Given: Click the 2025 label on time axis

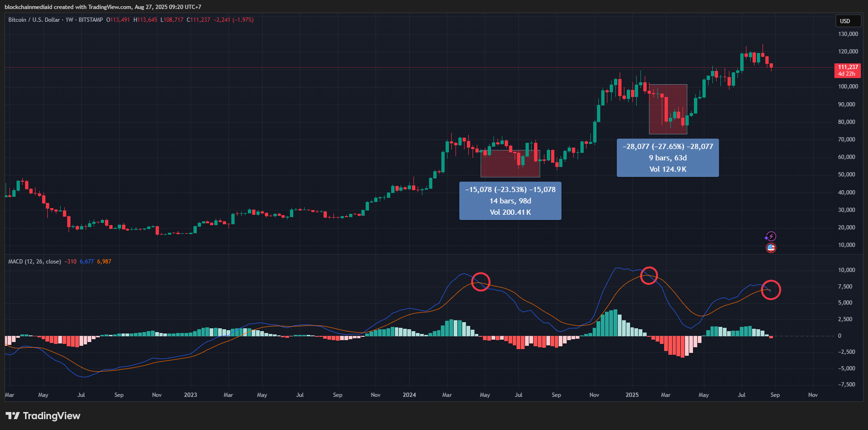Looking at the screenshot, I should (632, 395).
